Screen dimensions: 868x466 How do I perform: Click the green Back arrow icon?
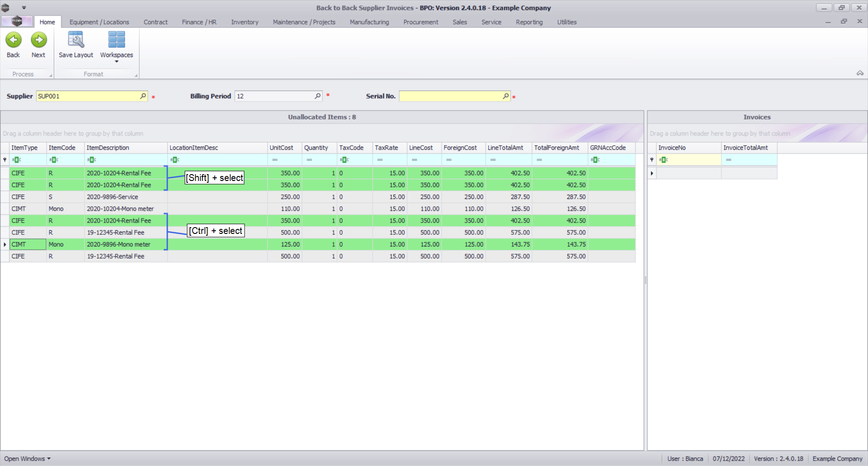click(x=14, y=40)
